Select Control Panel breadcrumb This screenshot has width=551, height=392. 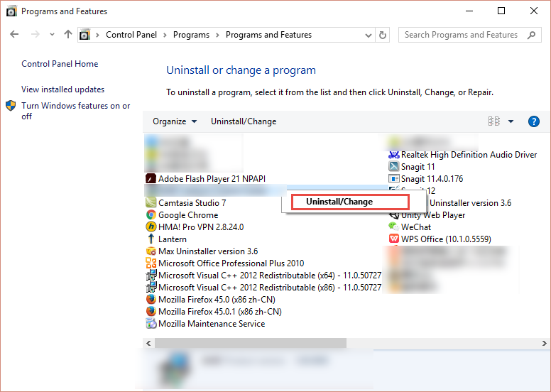point(131,35)
